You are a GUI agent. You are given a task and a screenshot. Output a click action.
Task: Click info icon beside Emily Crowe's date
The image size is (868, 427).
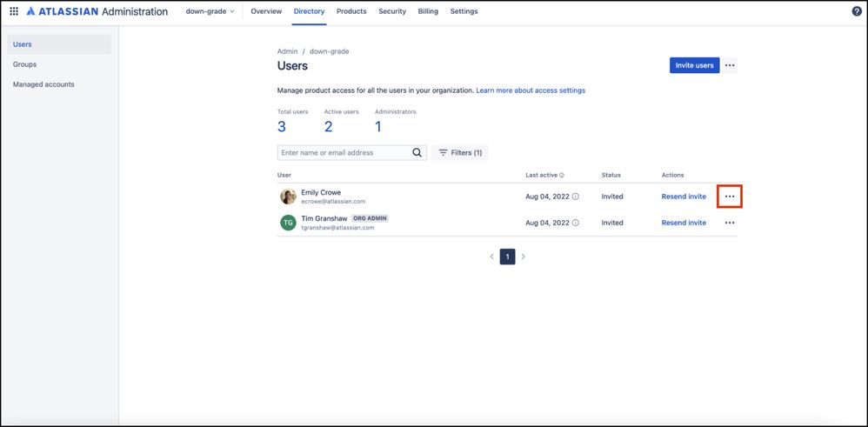pyautogui.click(x=575, y=197)
